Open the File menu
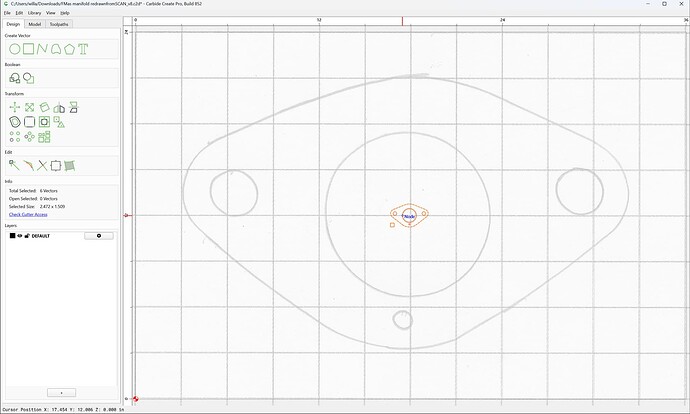This screenshot has width=690, height=414. click(x=7, y=13)
